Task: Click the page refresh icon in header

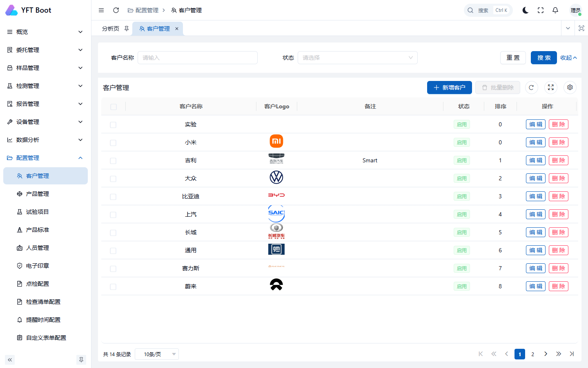Action: pos(116,10)
